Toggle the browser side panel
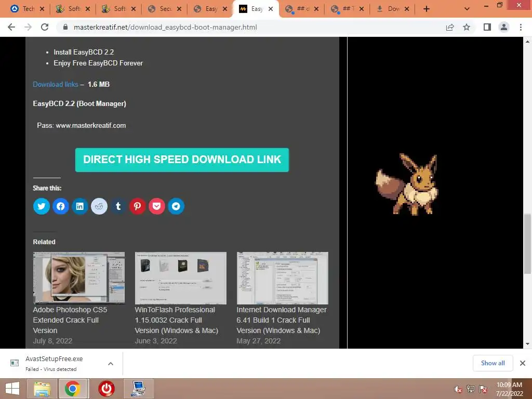Screen dimensions: 532x399 tap(487, 27)
